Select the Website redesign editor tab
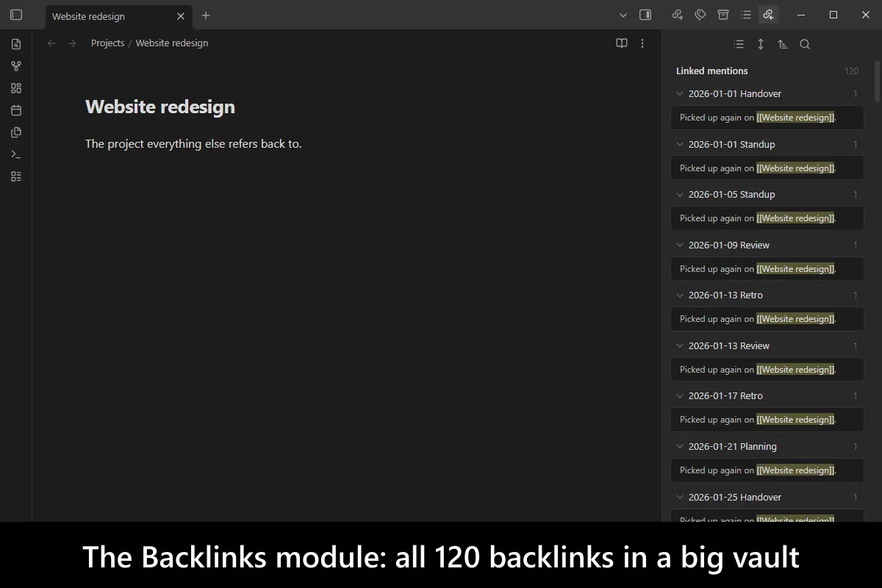The width and height of the screenshot is (882, 588). (118, 16)
